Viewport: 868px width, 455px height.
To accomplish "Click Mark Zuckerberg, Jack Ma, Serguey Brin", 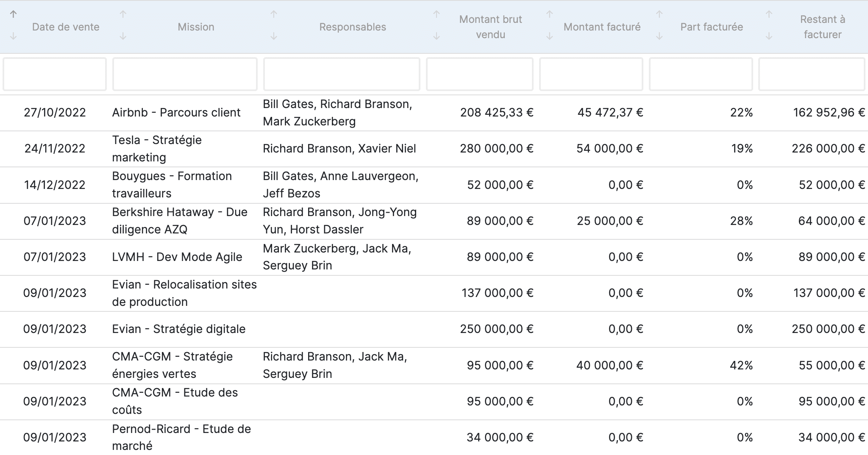I will tap(337, 257).
